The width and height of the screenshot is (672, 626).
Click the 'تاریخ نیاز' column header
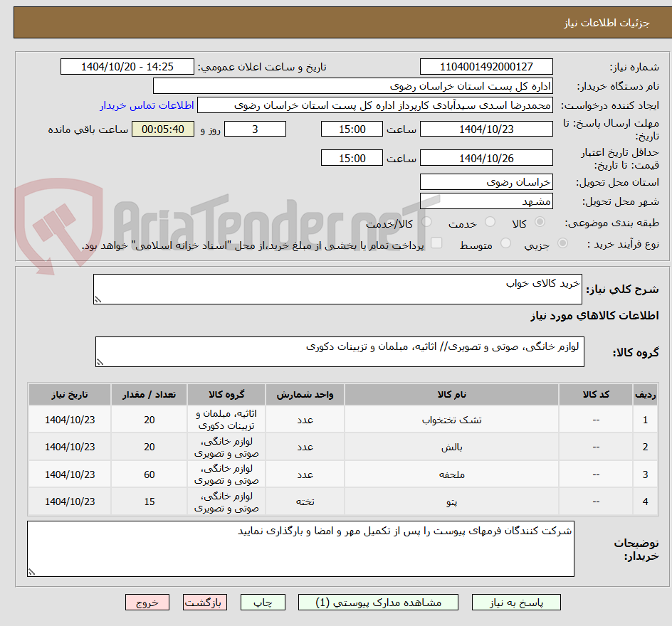tap(70, 394)
